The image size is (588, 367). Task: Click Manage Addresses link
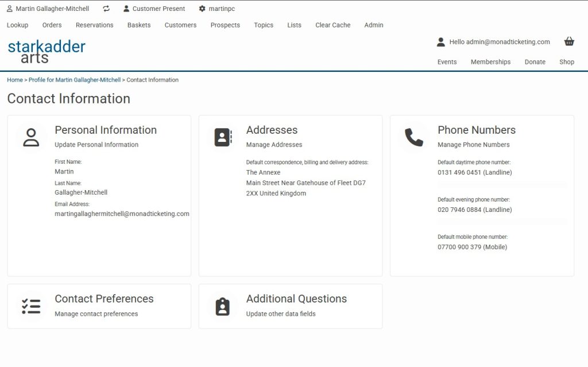274,145
